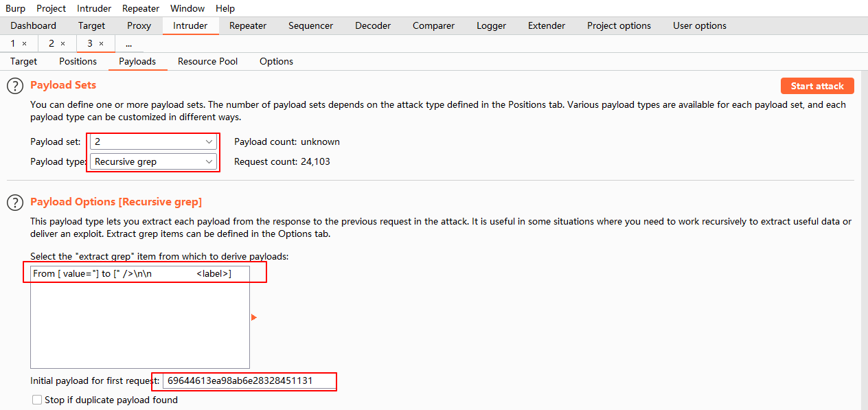Screen dimensions: 868x410
Task: Start the attack
Action: tap(817, 86)
